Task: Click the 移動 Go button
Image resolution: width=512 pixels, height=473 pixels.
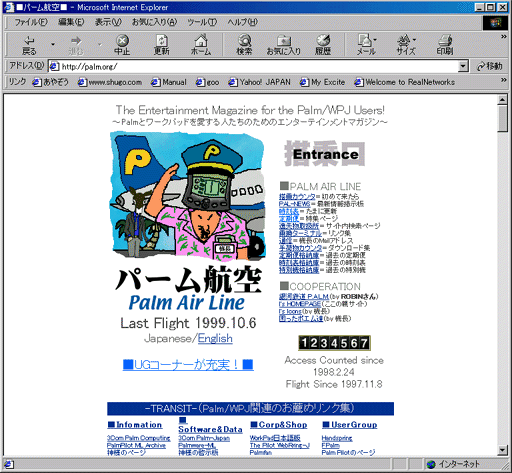Action: click(x=489, y=66)
